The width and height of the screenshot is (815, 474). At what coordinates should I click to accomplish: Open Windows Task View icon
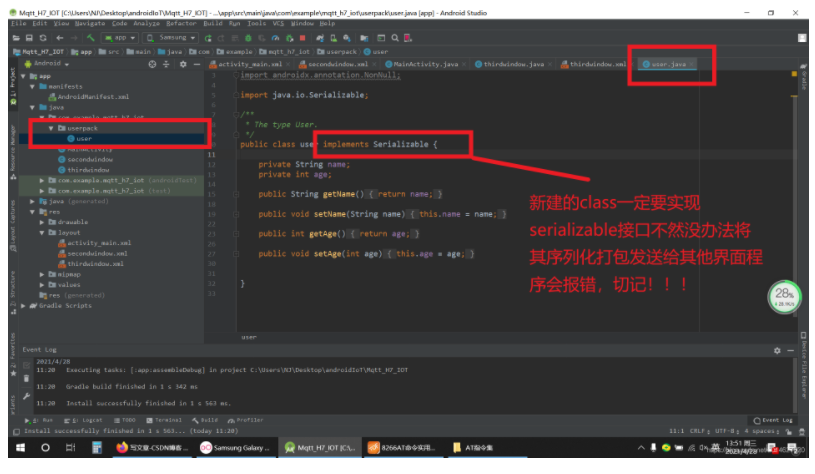pyautogui.click(x=70, y=447)
